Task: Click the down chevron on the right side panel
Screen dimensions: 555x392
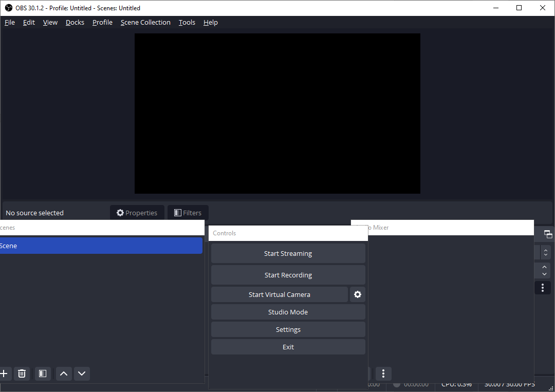Action: click(x=543, y=273)
